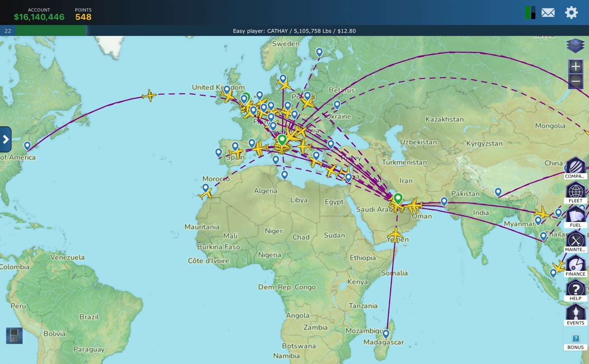Select the green hub pin near Oman

click(x=398, y=199)
